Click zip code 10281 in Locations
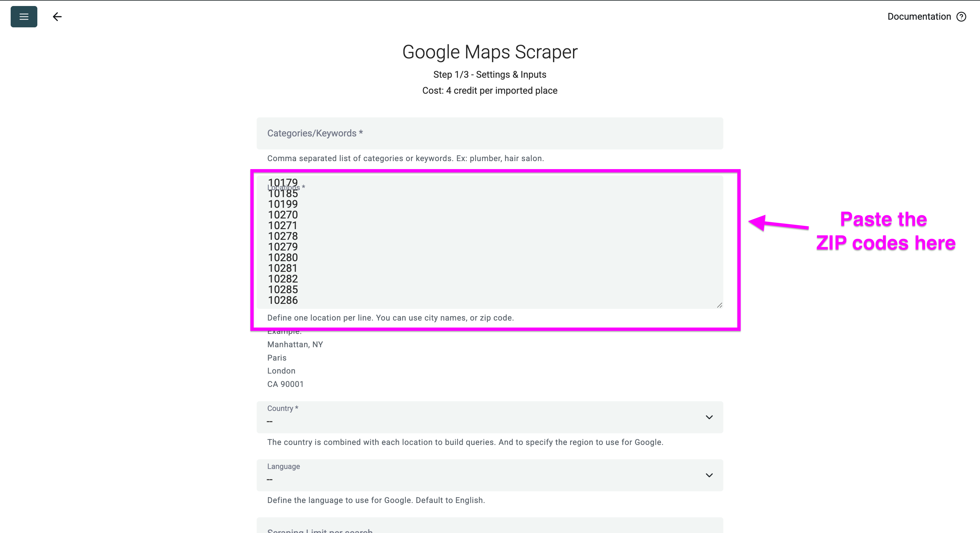Viewport: 980px width, 533px height. click(x=283, y=269)
